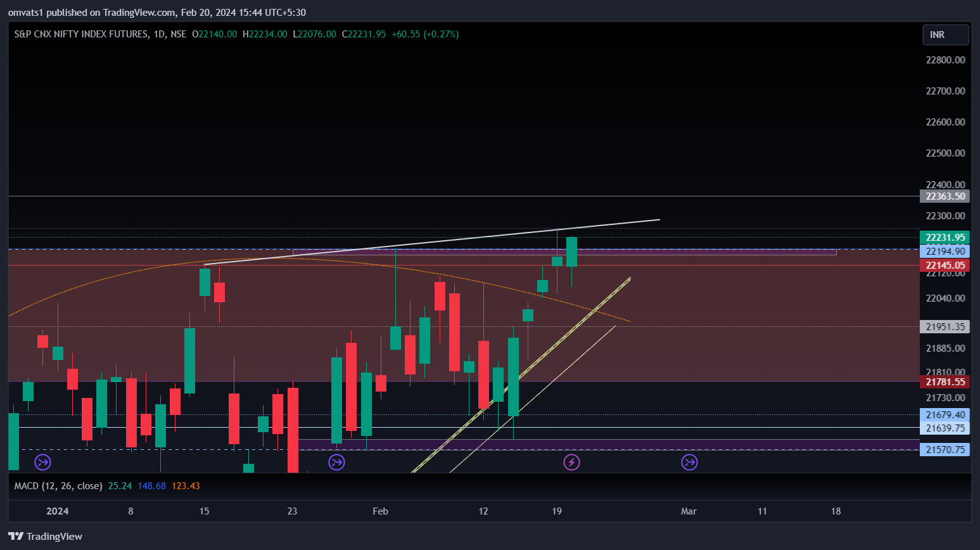Select the red 21781.55 price label
The height and width of the screenshot is (550, 980).
pos(945,382)
